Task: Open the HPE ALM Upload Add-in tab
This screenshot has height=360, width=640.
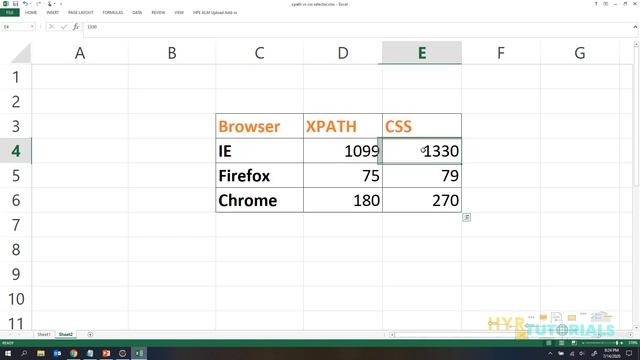Action: pos(215,13)
